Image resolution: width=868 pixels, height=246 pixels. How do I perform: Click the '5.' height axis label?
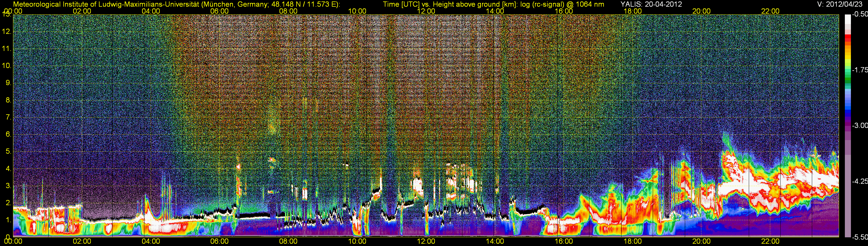point(9,151)
